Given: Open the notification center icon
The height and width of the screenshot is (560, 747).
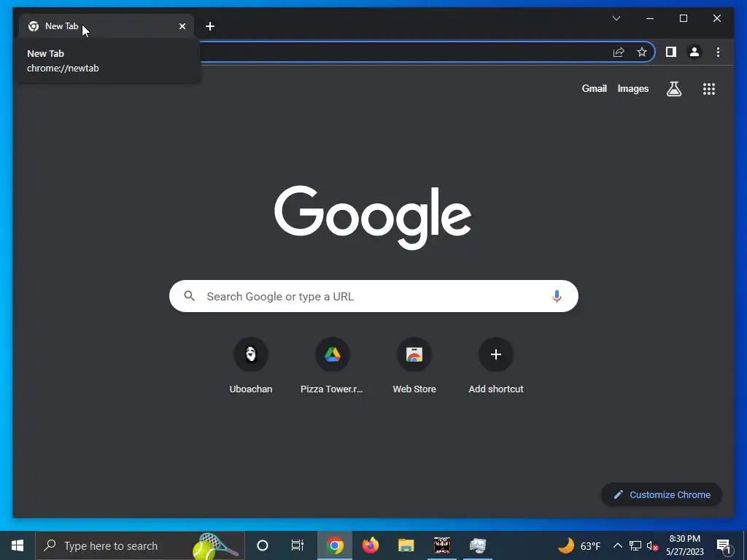Looking at the screenshot, I should point(724,545).
